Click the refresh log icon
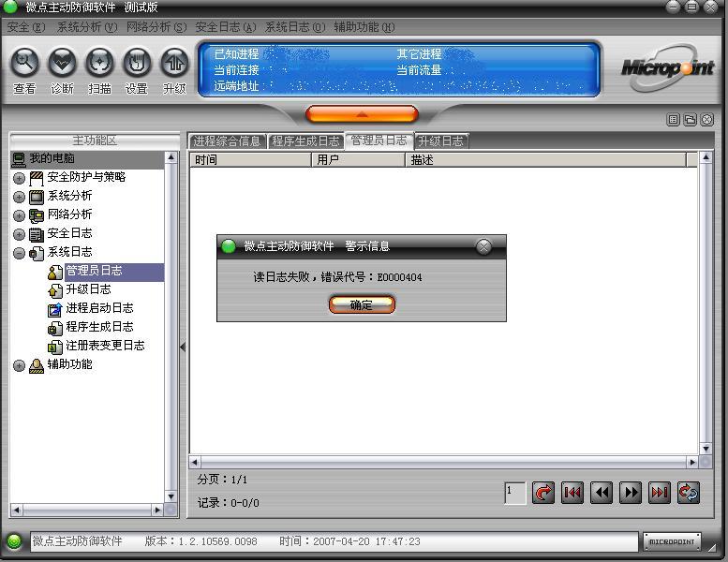This screenshot has height=562, width=728. pyautogui.click(x=689, y=493)
